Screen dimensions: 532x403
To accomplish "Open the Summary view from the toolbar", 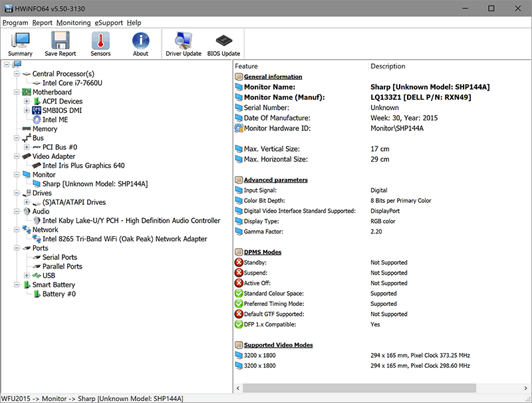I will 21,44.
